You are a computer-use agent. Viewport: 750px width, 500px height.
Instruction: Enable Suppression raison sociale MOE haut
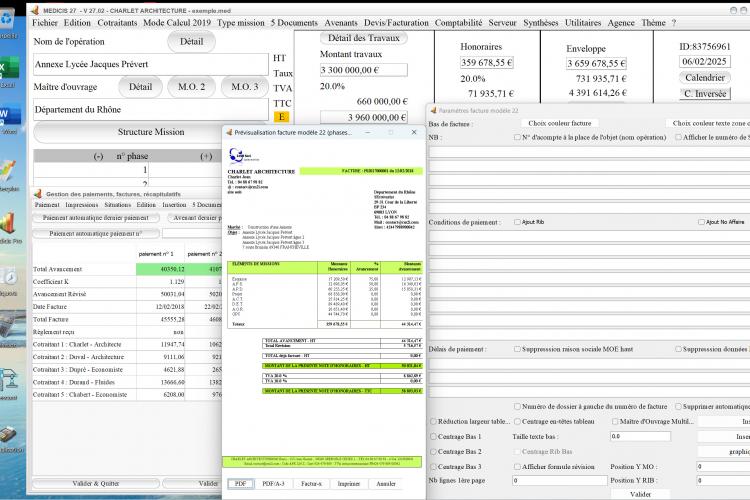(517, 349)
